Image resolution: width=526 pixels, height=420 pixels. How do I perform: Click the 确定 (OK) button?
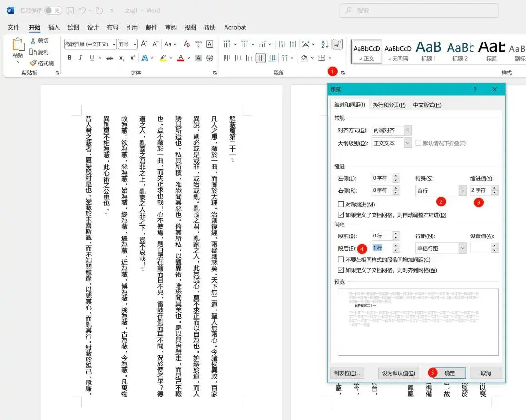pos(450,373)
